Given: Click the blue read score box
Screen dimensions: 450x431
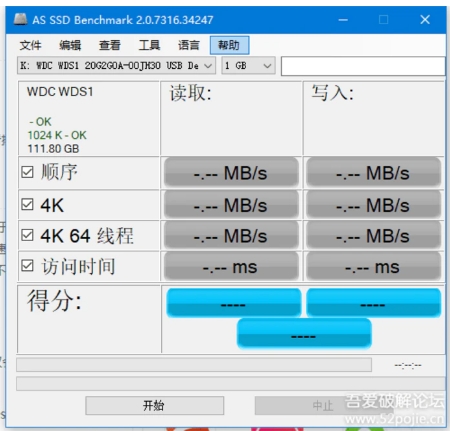Looking at the screenshot, I should tap(234, 302).
